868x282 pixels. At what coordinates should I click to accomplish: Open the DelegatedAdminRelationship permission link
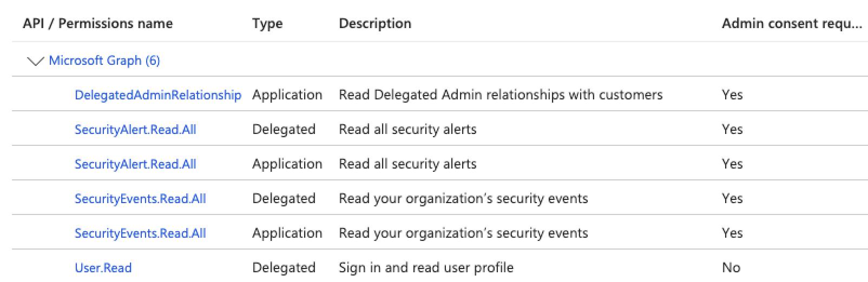tap(158, 95)
